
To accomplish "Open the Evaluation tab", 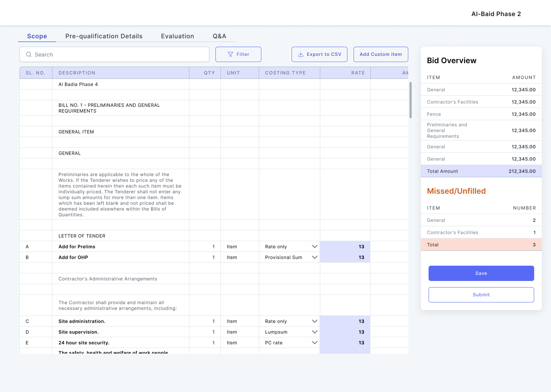I will [178, 36].
